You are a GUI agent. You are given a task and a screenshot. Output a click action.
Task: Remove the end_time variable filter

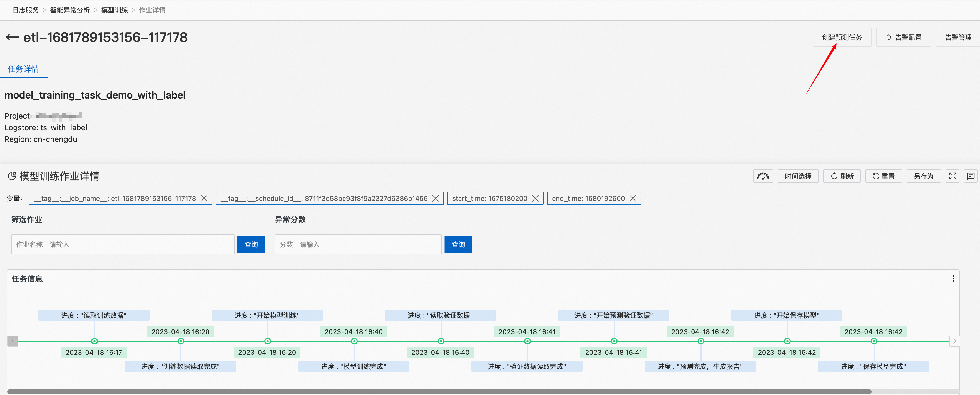[633, 198]
